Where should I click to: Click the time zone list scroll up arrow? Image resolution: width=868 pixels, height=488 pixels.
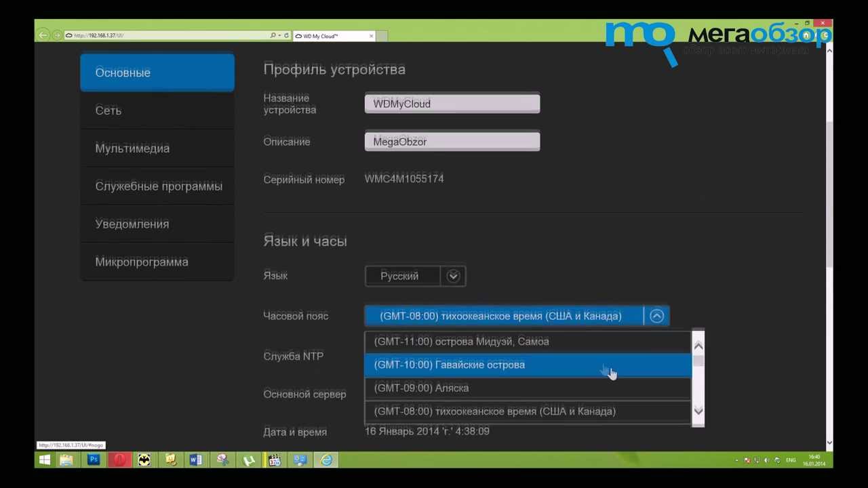point(698,346)
